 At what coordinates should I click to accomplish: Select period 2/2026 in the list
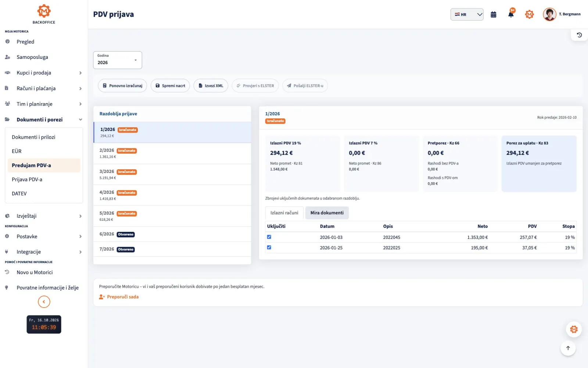(172, 153)
